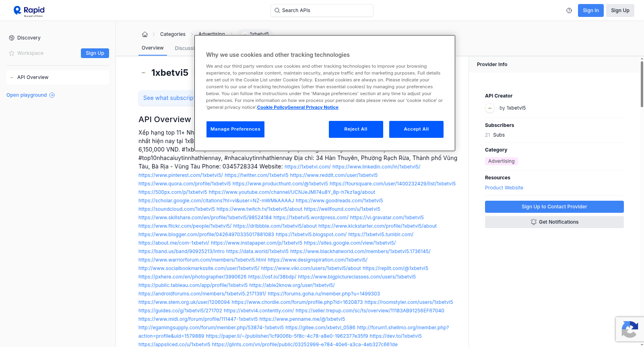Open the Quora profile link
The width and height of the screenshot is (644, 347).
coord(185,184)
